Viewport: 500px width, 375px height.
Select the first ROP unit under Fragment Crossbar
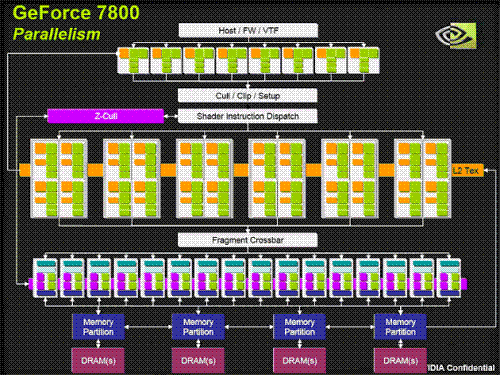click(x=45, y=278)
